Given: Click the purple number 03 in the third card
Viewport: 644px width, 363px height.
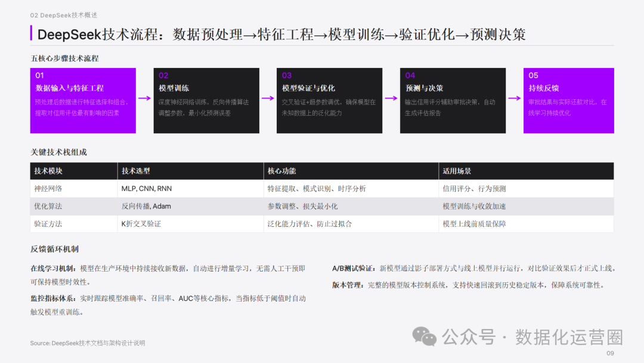Looking at the screenshot, I should click(287, 76).
